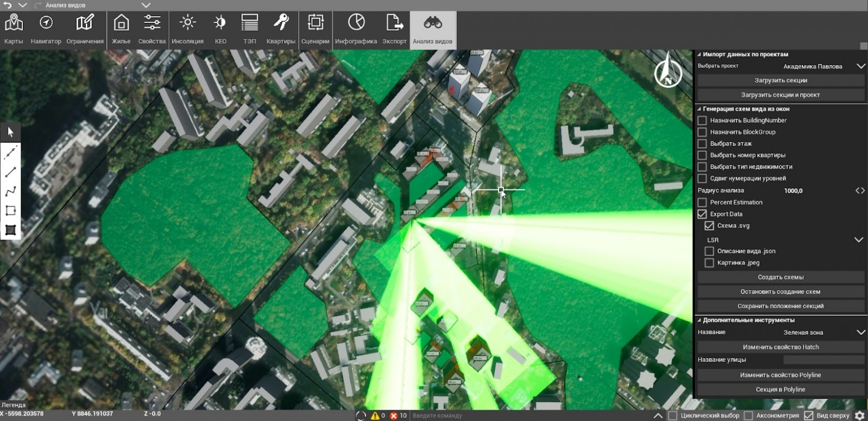Open the Инсоляция sun icon tool
868x421 pixels.
click(187, 30)
